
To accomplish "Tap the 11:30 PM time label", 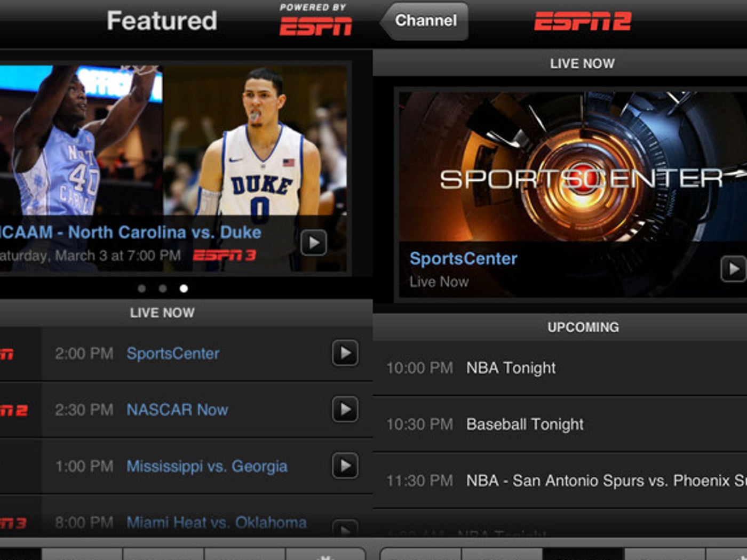I will click(x=419, y=481).
